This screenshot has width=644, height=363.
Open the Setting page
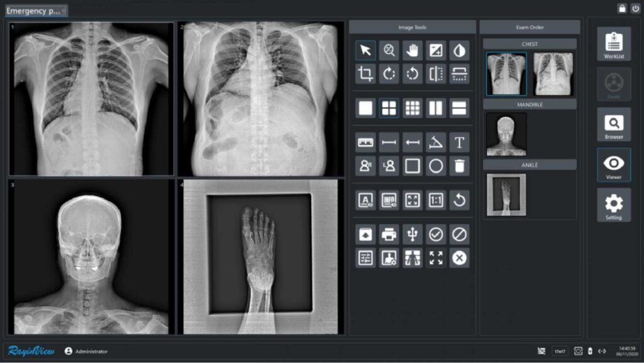(614, 205)
